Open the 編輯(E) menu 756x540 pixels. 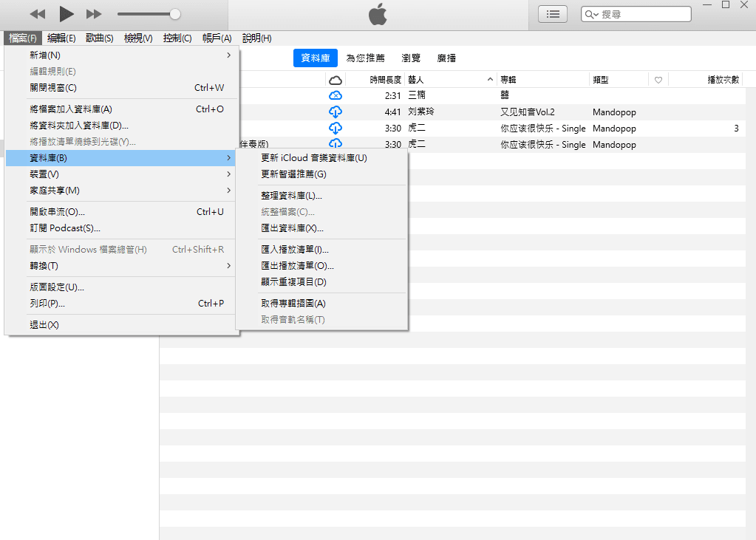coord(59,38)
